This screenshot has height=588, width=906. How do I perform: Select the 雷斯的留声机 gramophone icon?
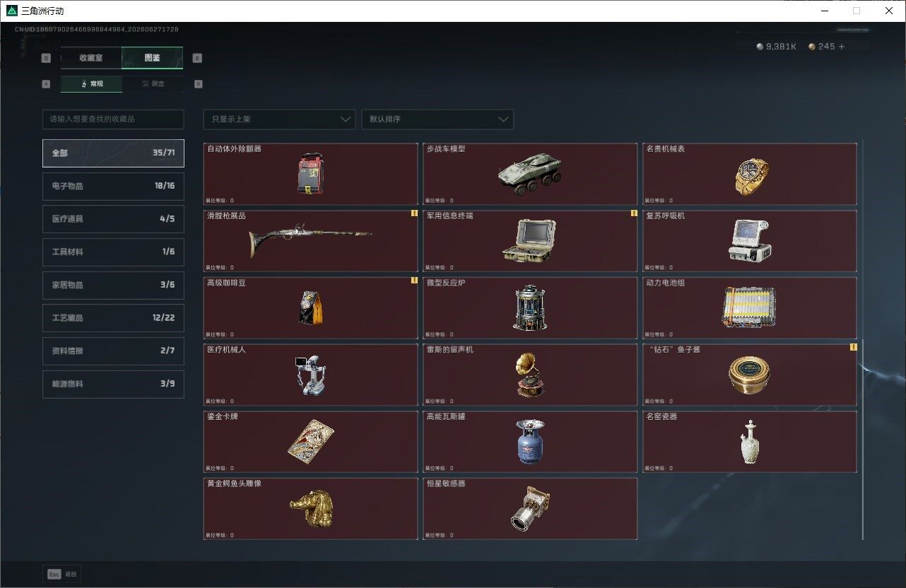pos(530,375)
